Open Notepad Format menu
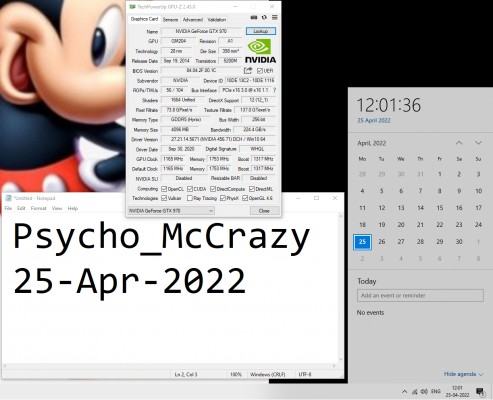Screen dimensions: 493x400 coord(38,208)
